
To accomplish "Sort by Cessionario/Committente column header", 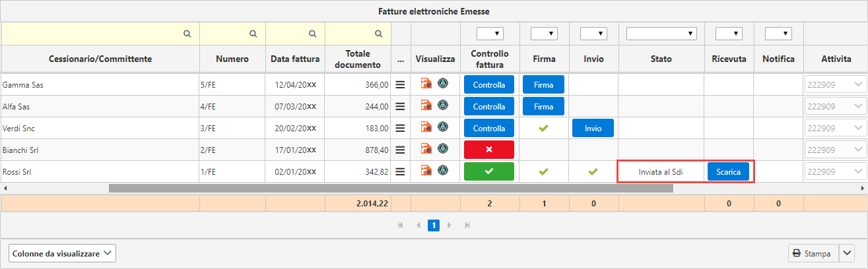I will (100, 59).
